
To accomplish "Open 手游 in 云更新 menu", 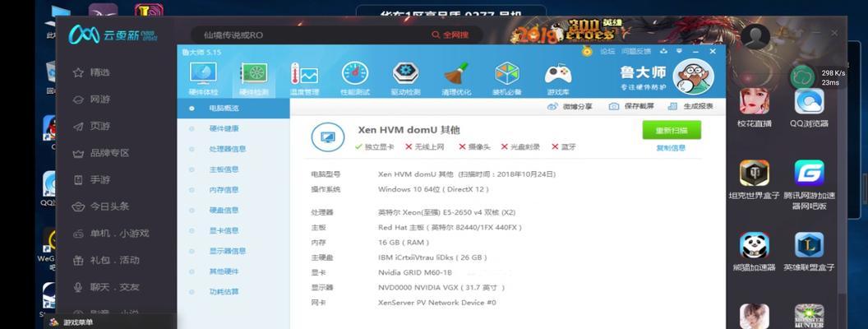I will click(92, 179).
